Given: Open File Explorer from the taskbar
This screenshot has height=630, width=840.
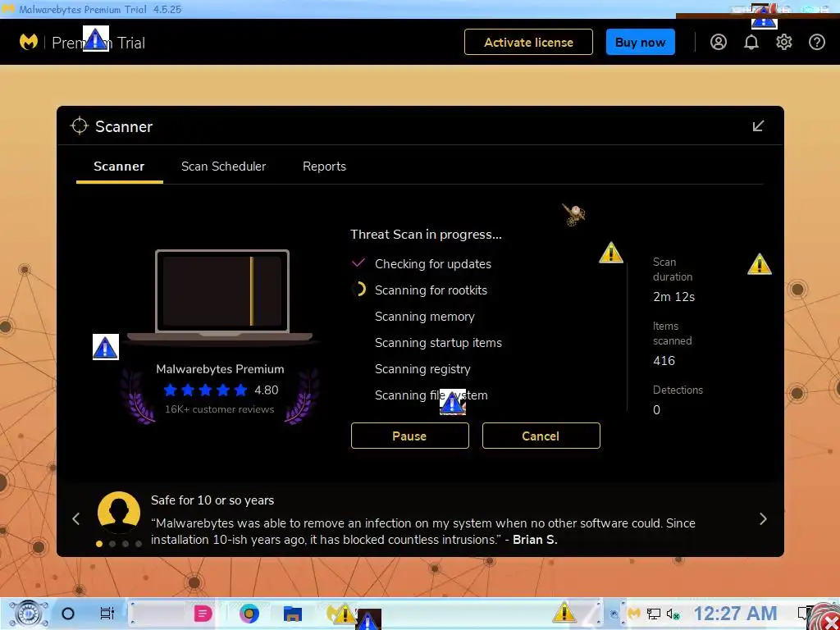Looking at the screenshot, I should (293, 614).
